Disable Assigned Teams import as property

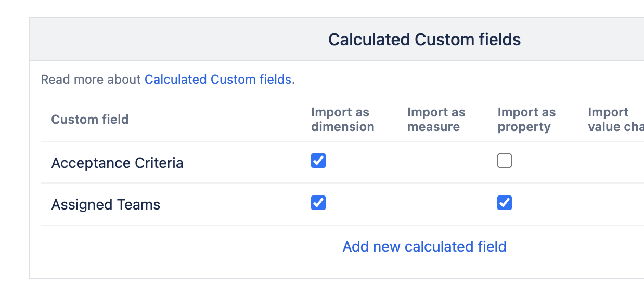505,203
